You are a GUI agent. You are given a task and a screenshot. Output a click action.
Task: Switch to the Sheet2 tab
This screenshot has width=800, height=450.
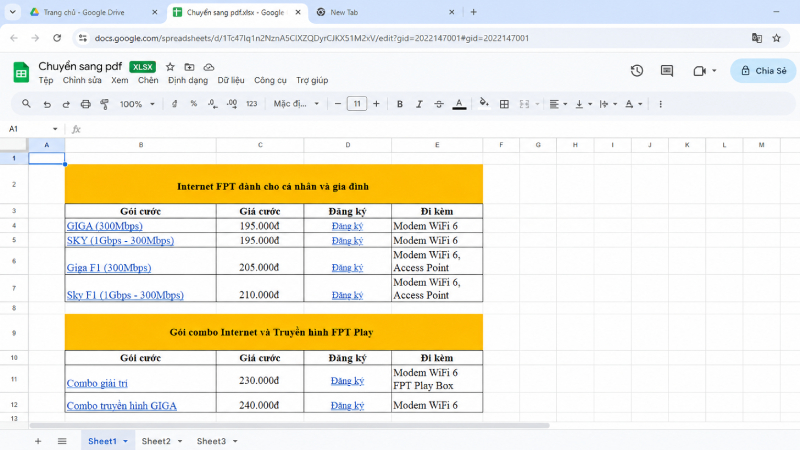[156, 441]
